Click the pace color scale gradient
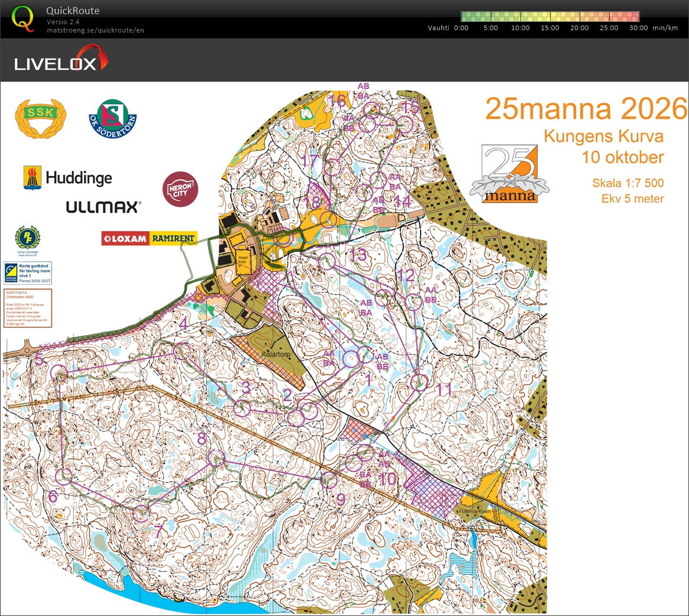689x616 pixels. point(549,17)
